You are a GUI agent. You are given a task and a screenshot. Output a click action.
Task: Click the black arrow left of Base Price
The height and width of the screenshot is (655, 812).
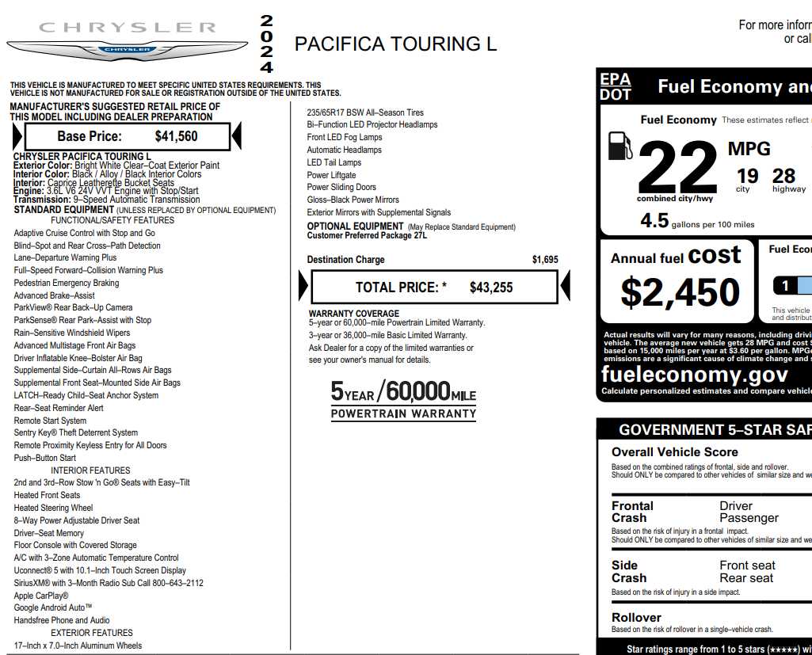(17, 136)
